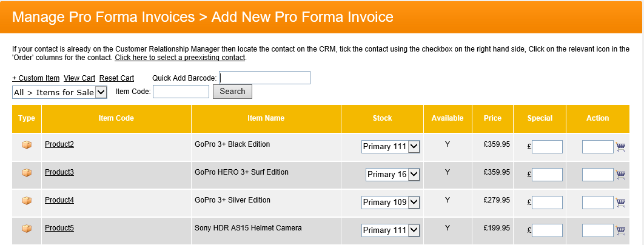644x245 pixels.
Task: Add Sony HDR AS15 Helmet Camera to cart
Action: 620,230
